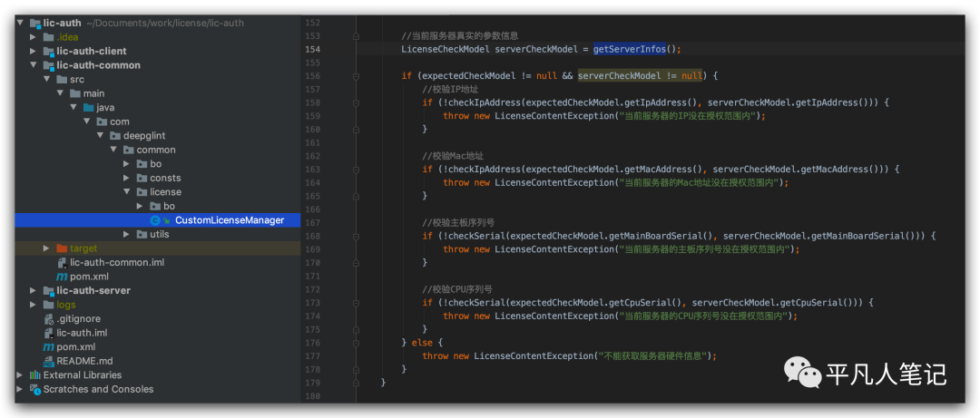The image size is (980, 418).
Task: Expand the target folder arrow
Action: tap(46, 248)
